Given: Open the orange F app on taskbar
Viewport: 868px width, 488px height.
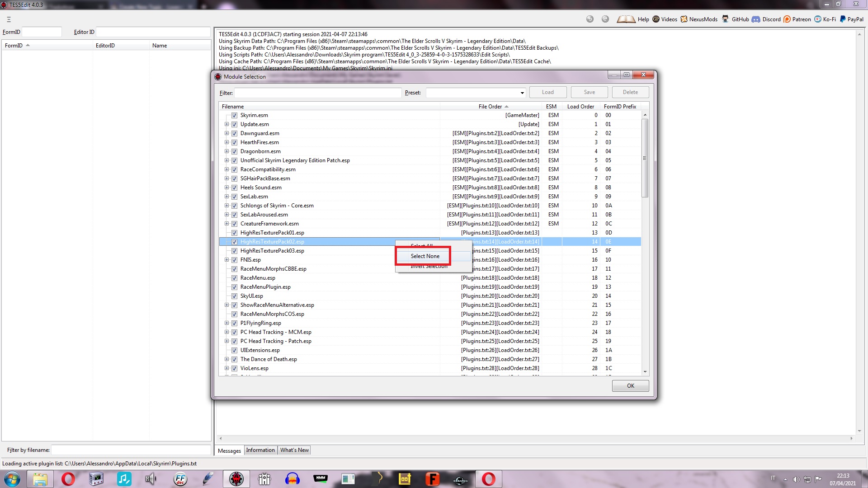Looking at the screenshot, I should click(433, 479).
